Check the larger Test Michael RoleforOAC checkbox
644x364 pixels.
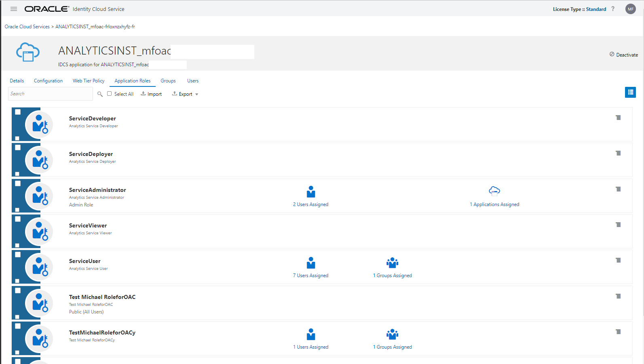[18, 290]
